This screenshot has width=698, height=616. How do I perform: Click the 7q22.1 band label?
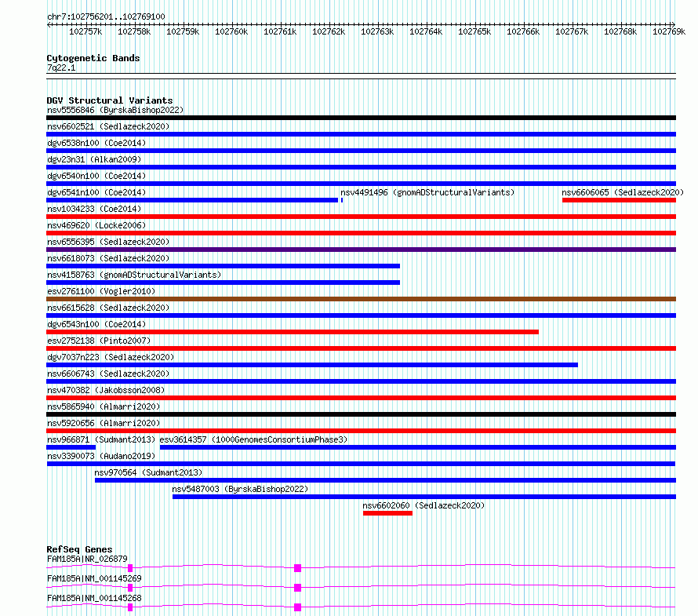tap(61, 67)
